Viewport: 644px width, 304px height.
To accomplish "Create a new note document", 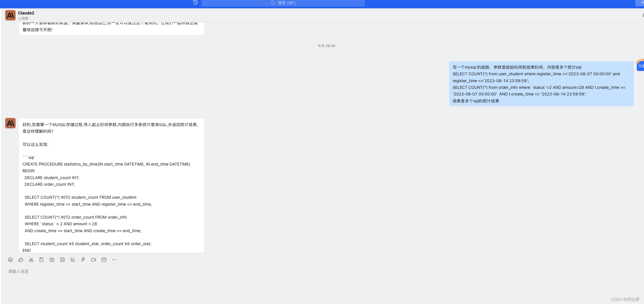I will tap(42, 260).
